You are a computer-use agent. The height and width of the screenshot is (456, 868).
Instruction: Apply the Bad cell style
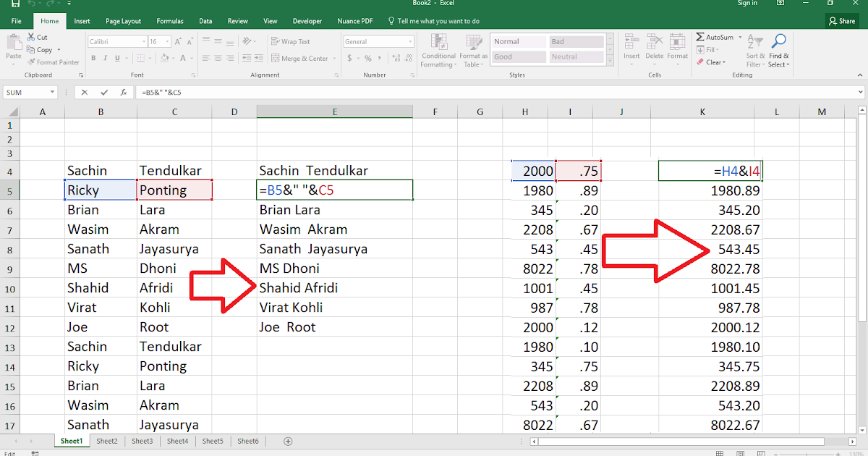click(576, 41)
